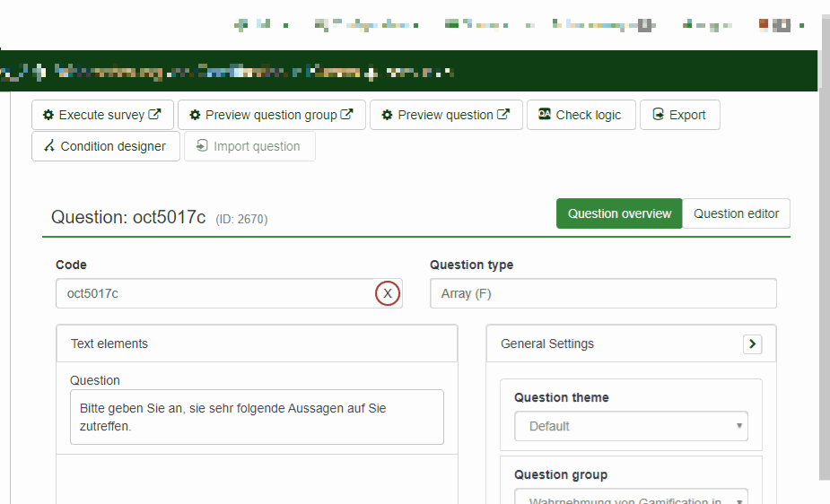Click the Condition designer branch icon
The width and height of the screenshot is (830, 504).
49,145
